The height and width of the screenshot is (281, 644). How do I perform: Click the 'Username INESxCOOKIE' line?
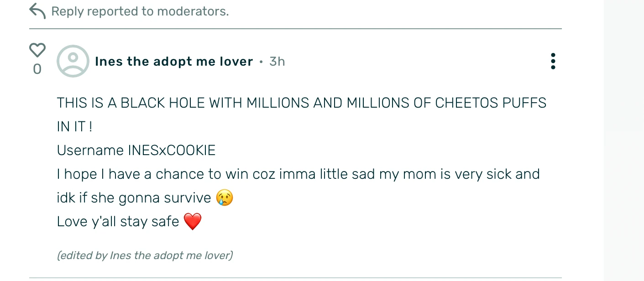tap(136, 151)
